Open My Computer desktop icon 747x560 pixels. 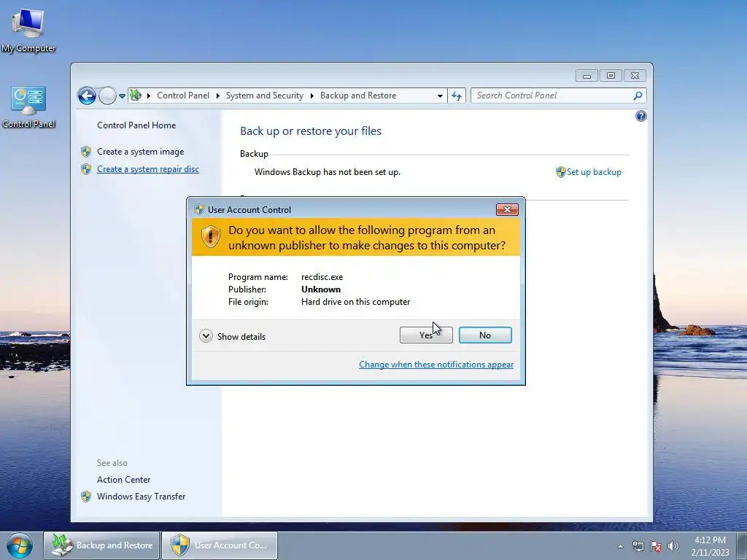tap(28, 31)
